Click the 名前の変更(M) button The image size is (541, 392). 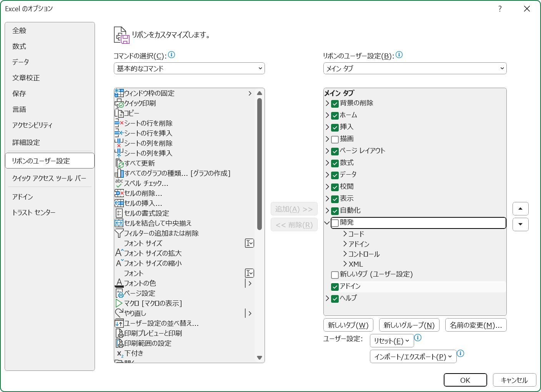pos(476,325)
